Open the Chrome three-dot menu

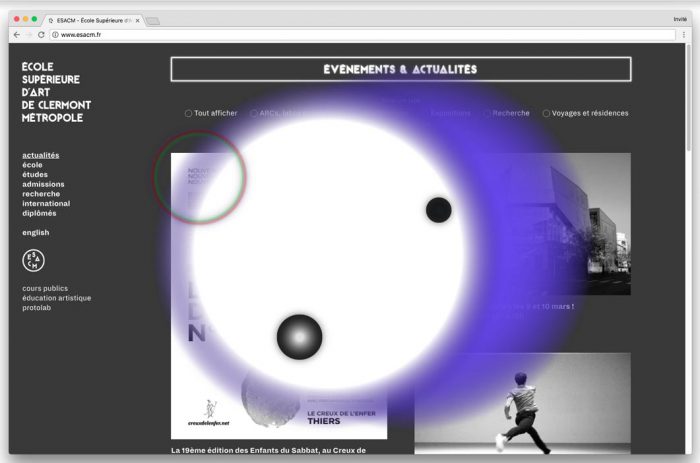tap(683, 34)
